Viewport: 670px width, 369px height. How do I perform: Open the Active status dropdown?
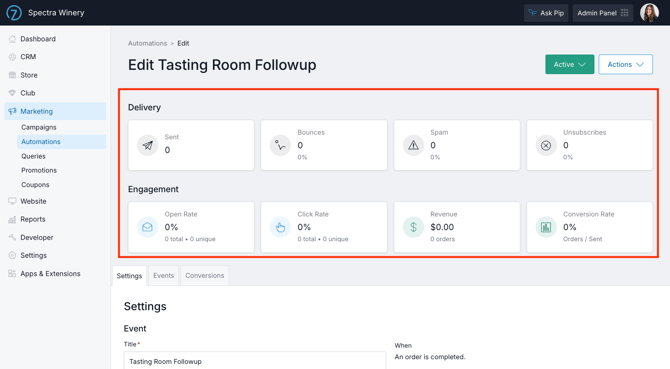[570, 64]
